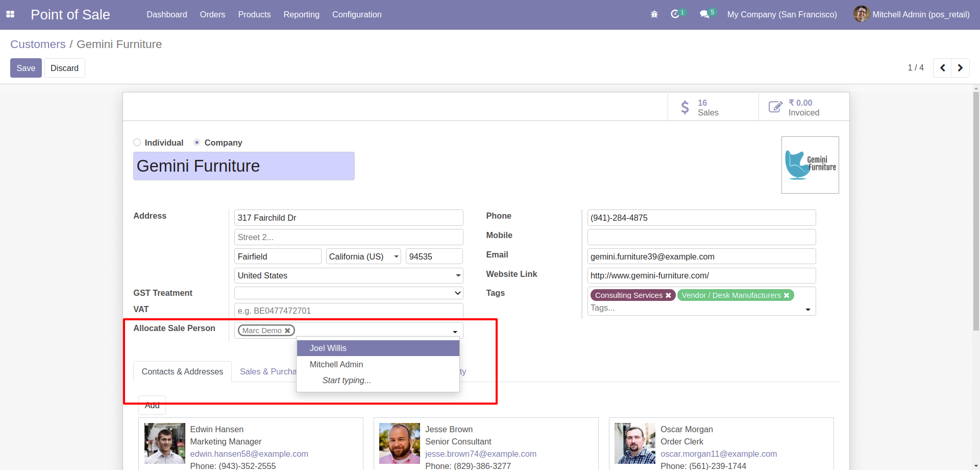Click the Phone field
980x470 pixels.
click(x=701, y=218)
